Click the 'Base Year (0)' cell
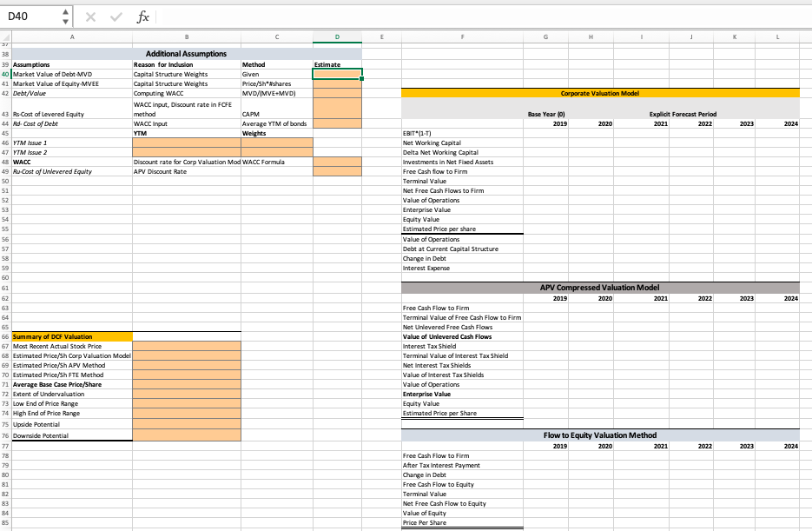The image size is (812, 531). (546, 114)
